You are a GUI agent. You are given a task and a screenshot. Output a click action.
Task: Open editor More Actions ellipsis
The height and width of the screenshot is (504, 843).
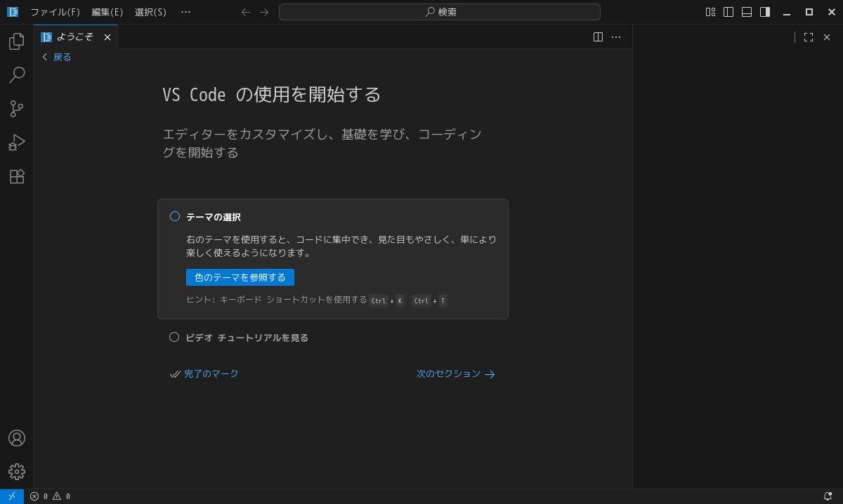(x=616, y=37)
